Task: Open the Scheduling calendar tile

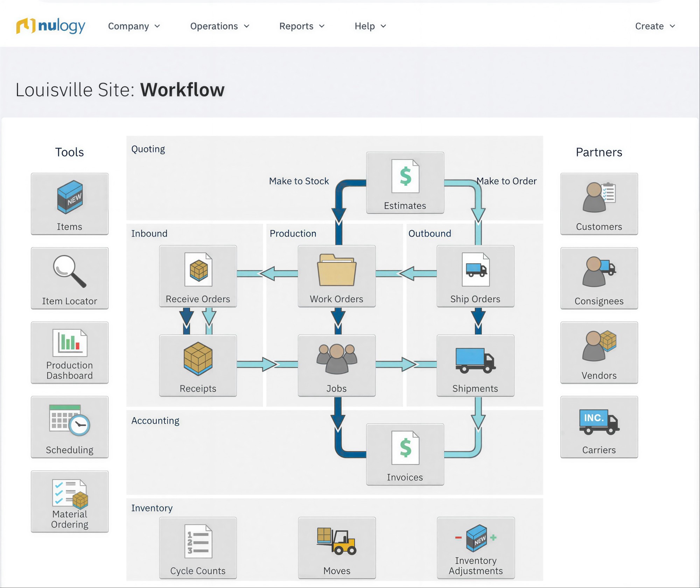Action: (x=70, y=427)
